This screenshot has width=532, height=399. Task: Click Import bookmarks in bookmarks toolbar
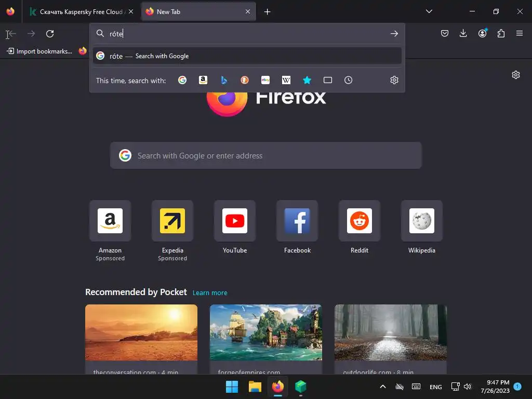coord(39,51)
